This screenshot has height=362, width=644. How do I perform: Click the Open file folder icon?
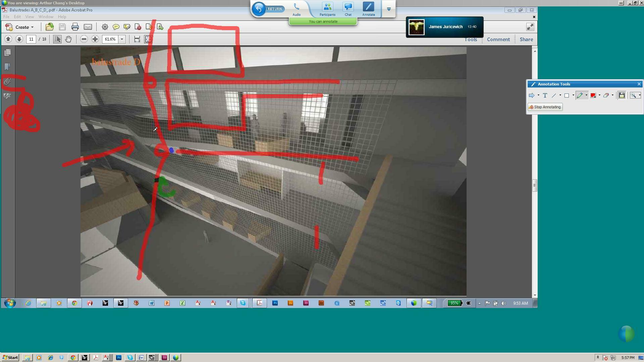[50, 27]
